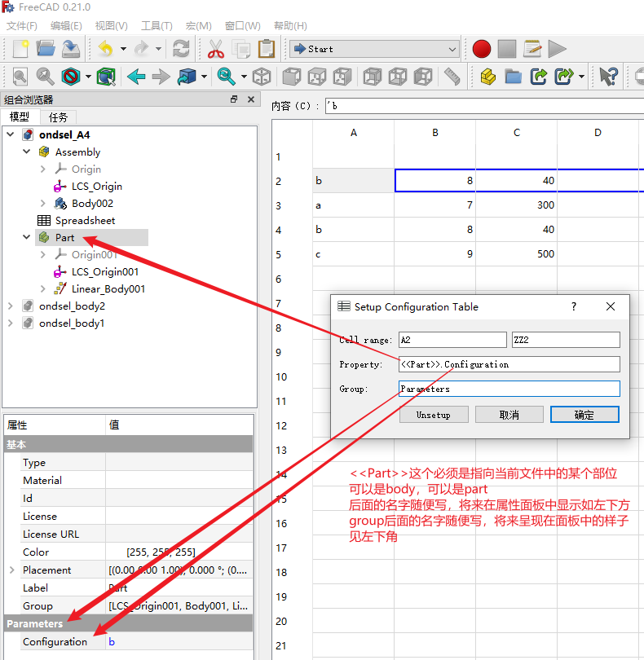Open the Start workbench dropdown
This screenshot has width=644, height=660.
pos(374,49)
